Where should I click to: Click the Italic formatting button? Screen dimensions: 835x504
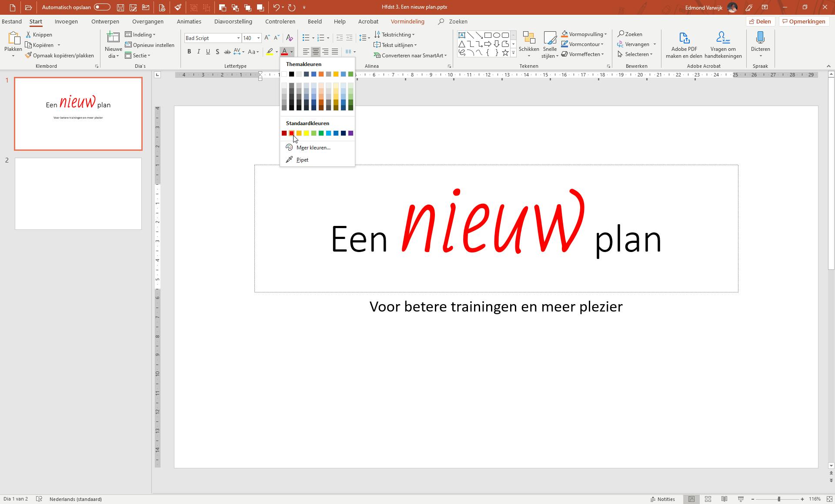point(199,52)
